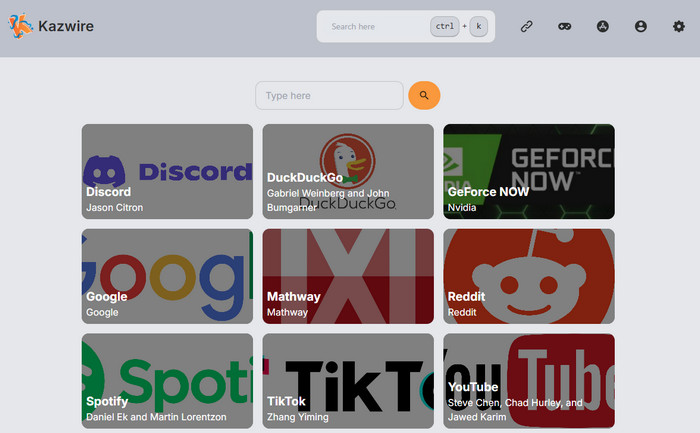
Task: Open the chain link icon in header
Action: point(526,26)
